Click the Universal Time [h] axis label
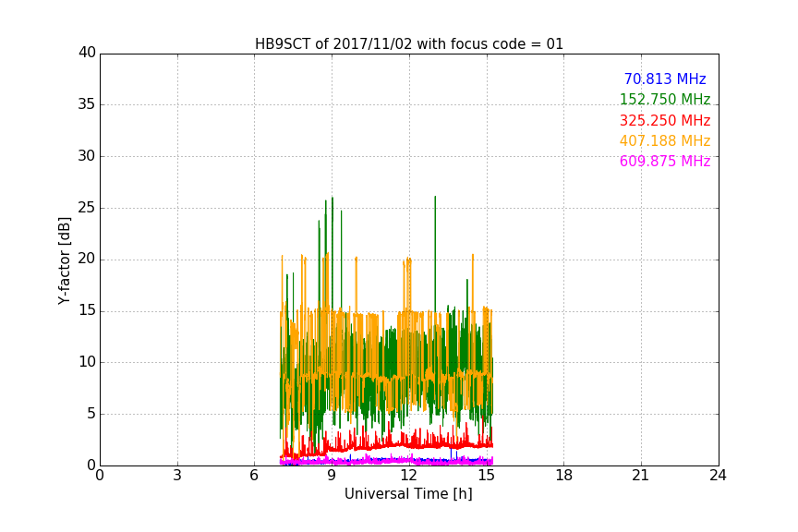The image size is (798, 532). coord(408,494)
